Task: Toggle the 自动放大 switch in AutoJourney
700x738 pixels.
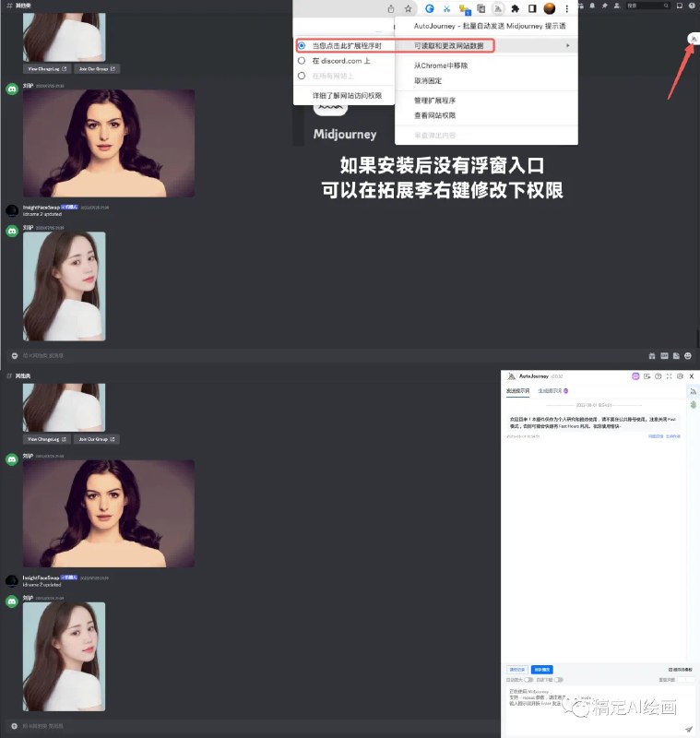Action: click(528, 680)
